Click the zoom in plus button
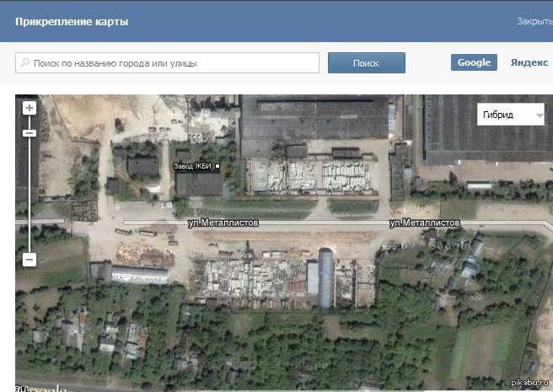 pyautogui.click(x=30, y=108)
